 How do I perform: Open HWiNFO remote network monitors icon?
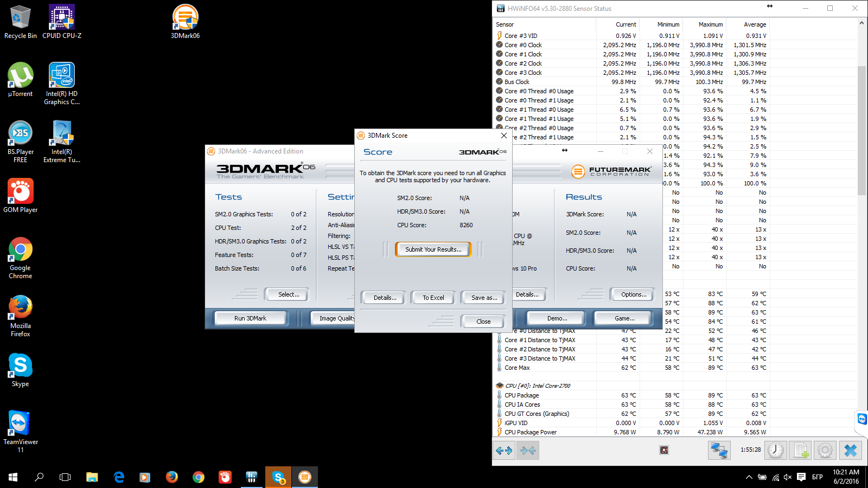point(719,450)
